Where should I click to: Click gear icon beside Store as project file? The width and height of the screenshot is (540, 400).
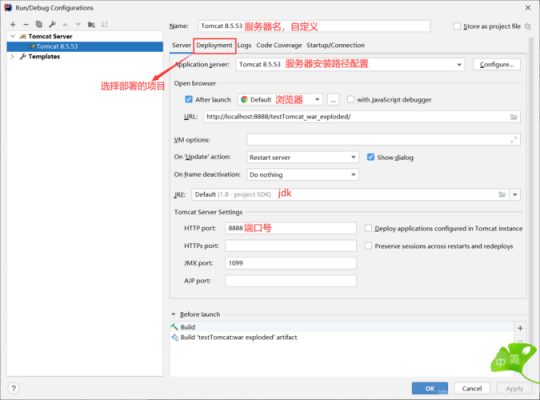click(528, 26)
